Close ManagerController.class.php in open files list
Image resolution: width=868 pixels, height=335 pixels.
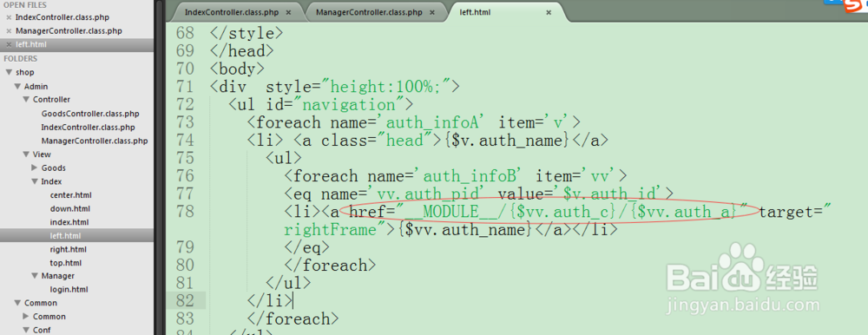(x=9, y=31)
